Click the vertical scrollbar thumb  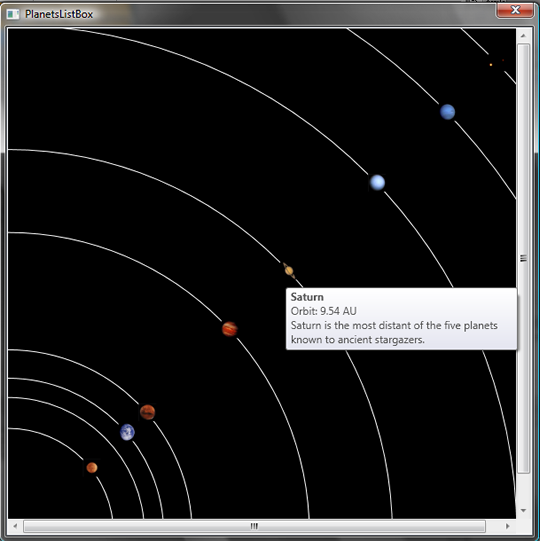coord(523,259)
